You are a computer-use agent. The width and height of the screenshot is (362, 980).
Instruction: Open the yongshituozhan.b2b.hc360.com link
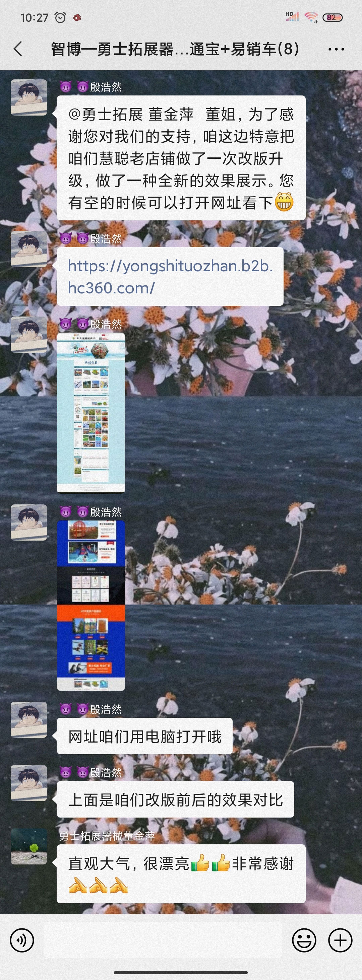tap(170, 277)
